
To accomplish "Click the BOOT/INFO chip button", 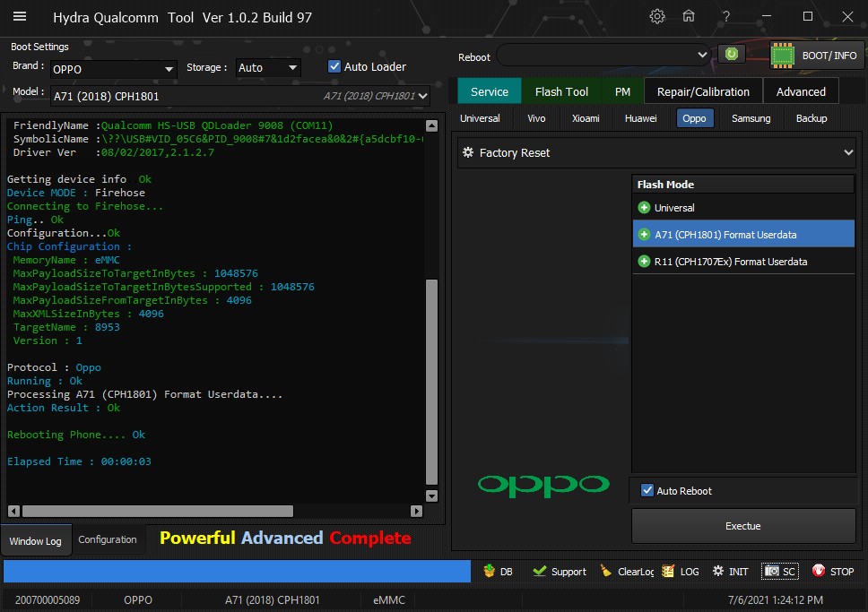I will click(818, 56).
